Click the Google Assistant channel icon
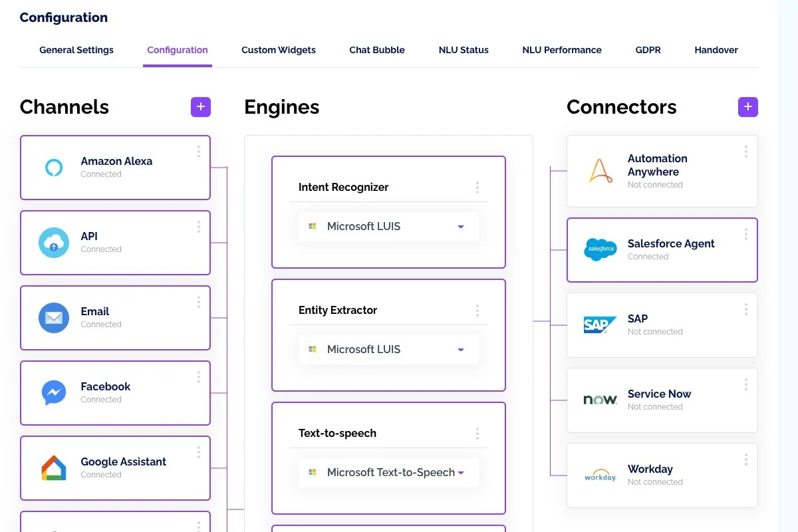 coord(54,468)
